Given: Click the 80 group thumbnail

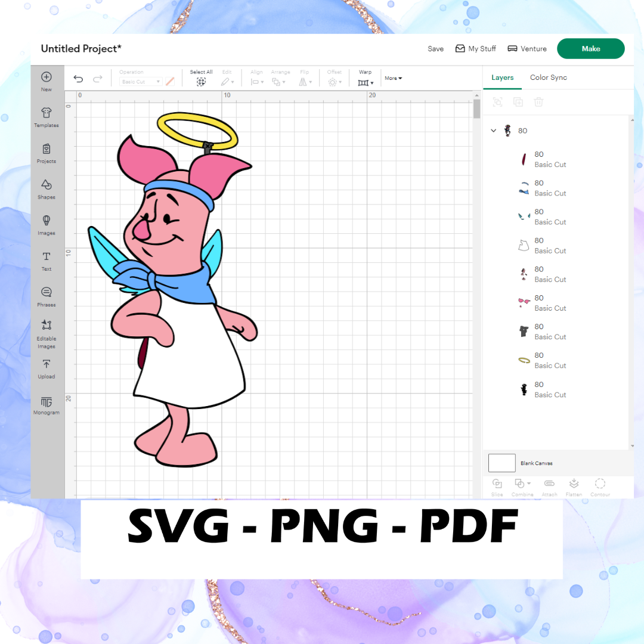Looking at the screenshot, I should 507,131.
